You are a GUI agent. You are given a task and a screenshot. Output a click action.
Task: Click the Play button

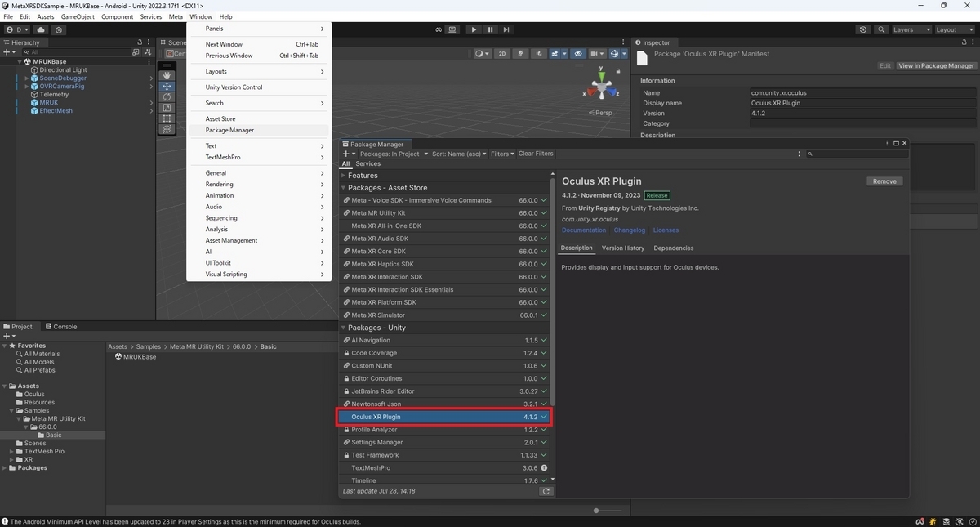coord(474,29)
